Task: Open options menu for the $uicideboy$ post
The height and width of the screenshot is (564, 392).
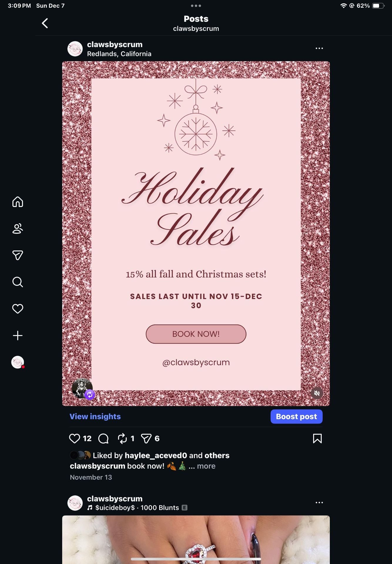Action: 319,503
